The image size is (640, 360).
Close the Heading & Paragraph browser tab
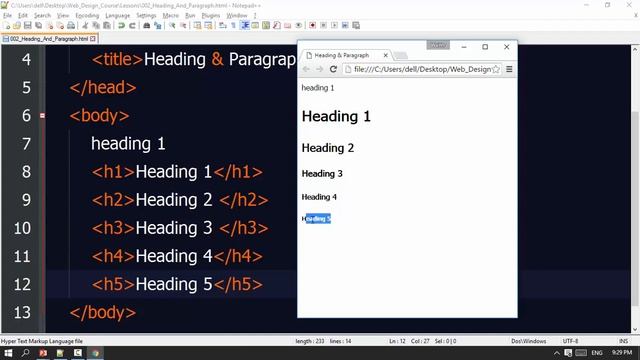pyautogui.click(x=385, y=55)
